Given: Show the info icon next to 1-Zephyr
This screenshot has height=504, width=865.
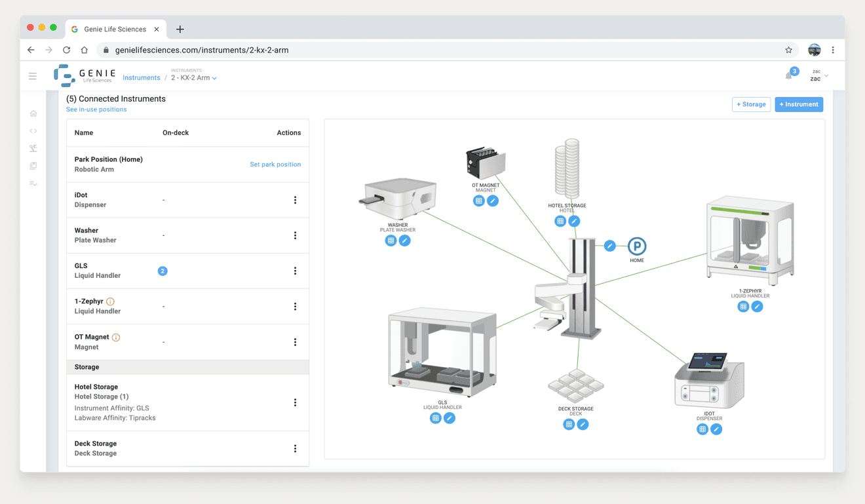Looking at the screenshot, I should (x=110, y=301).
